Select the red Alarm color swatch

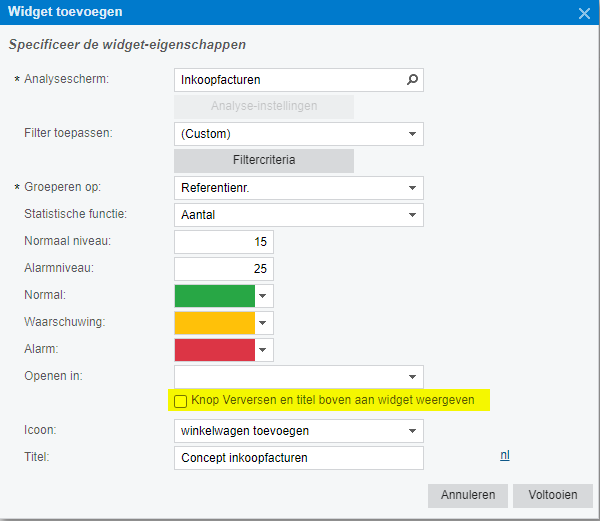point(214,350)
